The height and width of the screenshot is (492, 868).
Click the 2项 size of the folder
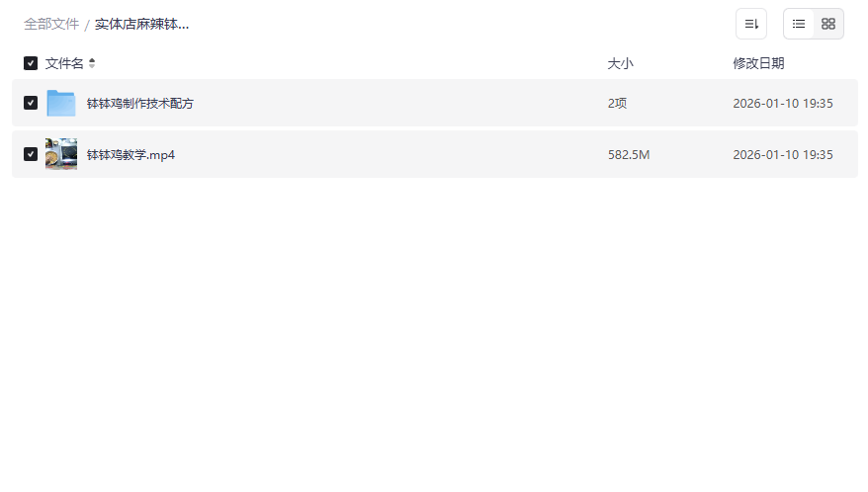pos(617,103)
